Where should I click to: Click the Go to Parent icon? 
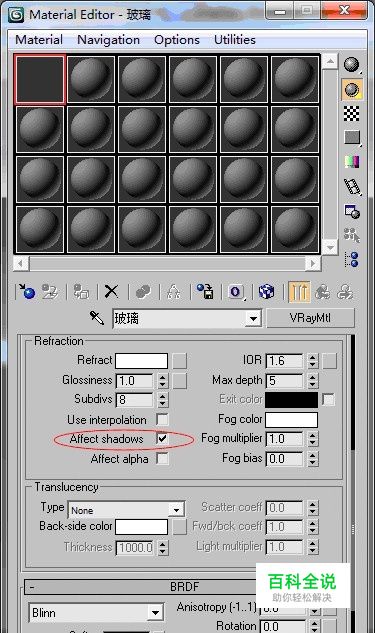coord(323,291)
